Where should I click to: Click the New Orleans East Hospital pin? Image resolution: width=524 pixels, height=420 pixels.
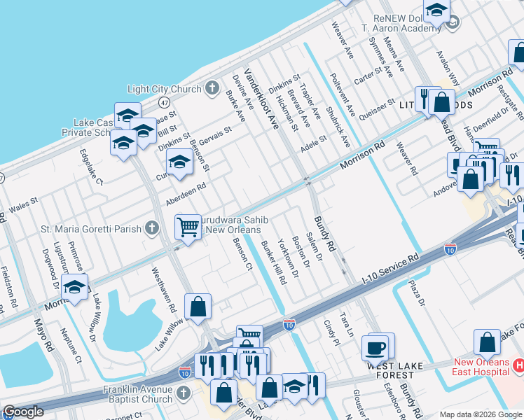click(519, 365)
